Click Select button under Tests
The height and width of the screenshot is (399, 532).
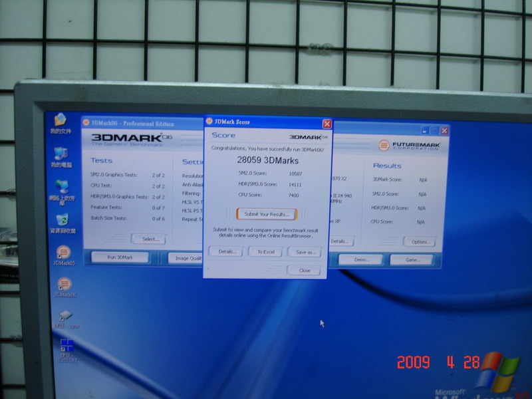[x=149, y=239]
